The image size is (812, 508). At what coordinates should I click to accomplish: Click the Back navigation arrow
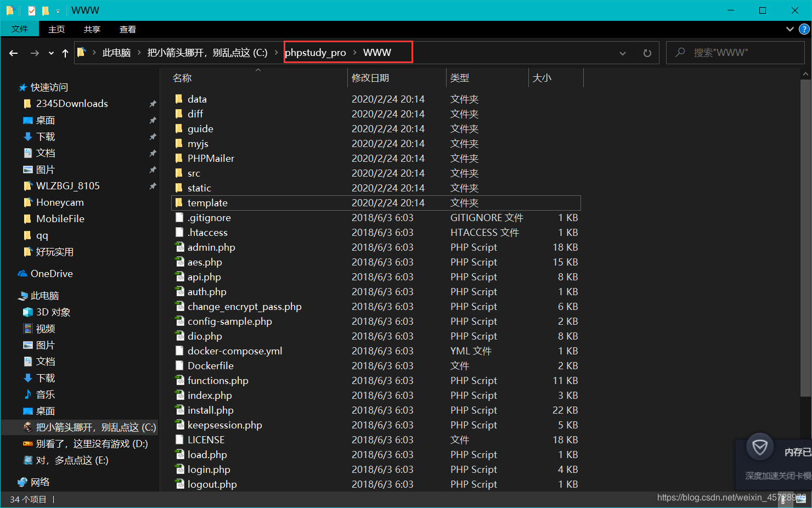pos(14,53)
